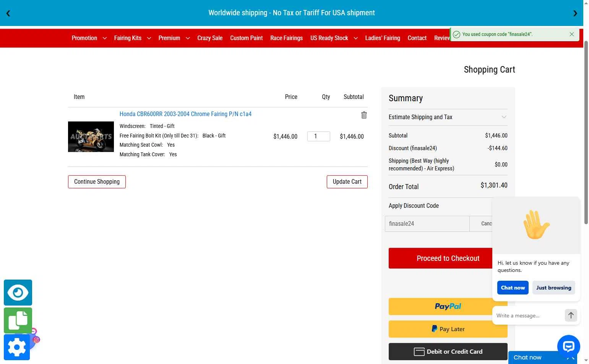The height and width of the screenshot is (364, 589).
Task: Click Chat now in chat popup
Action: pos(513,288)
